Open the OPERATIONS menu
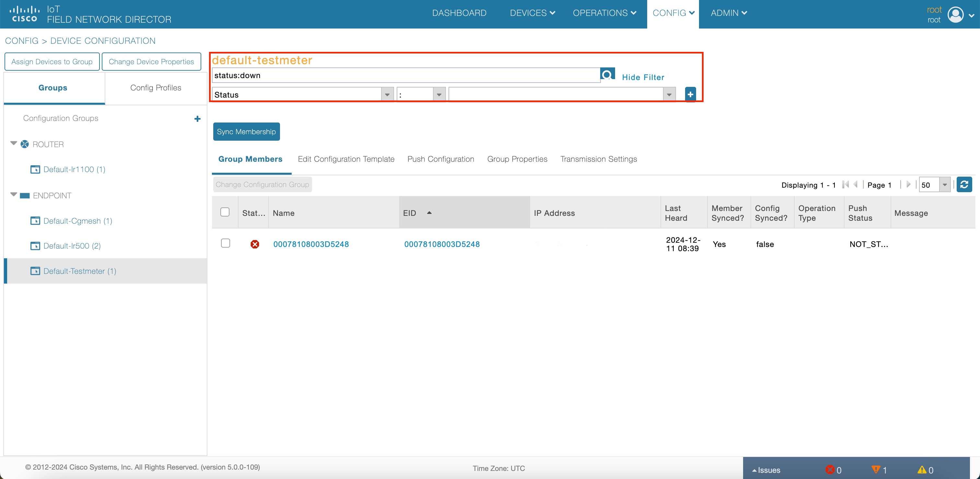The height and width of the screenshot is (479, 980). pos(604,13)
